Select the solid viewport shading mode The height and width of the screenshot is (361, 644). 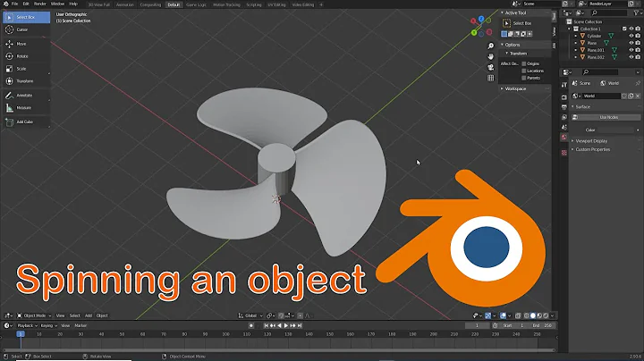click(533, 315)
